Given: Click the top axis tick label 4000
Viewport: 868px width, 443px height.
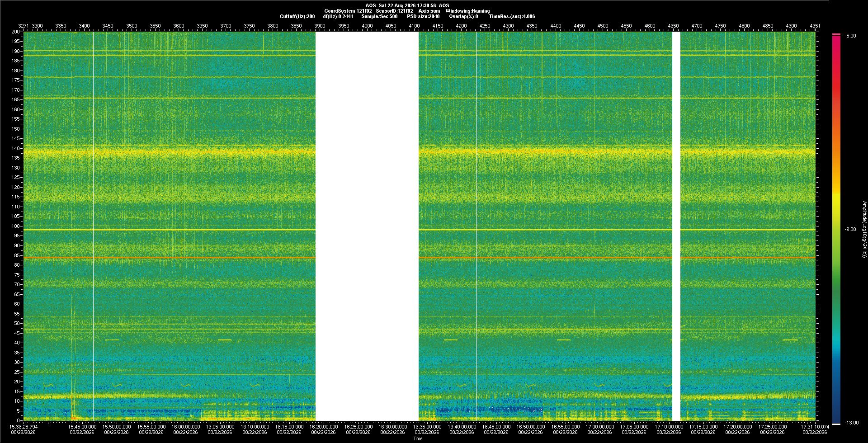Looking at the screenshot, I should (367, 26).
